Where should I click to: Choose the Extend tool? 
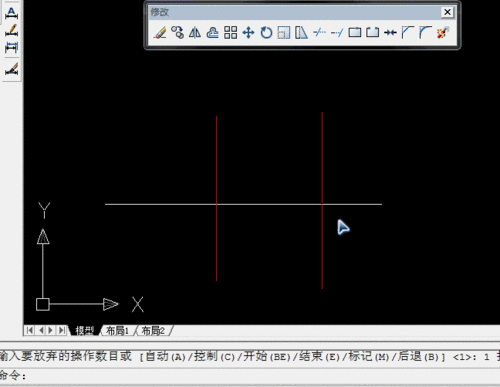(x=337, y=33)
